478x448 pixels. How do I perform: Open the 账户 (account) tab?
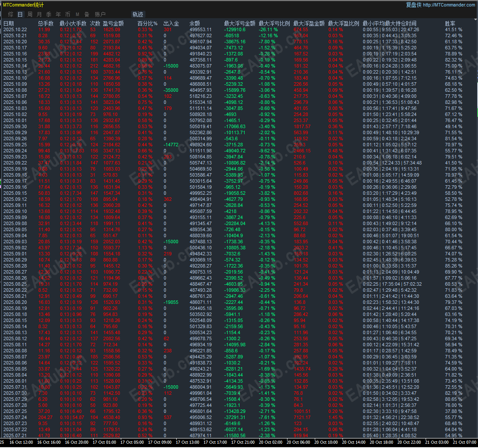(x=100, y=14)
